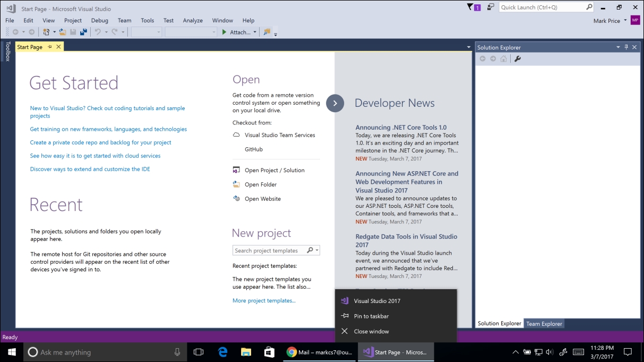Click the Open Folder link

click(261, 184)
